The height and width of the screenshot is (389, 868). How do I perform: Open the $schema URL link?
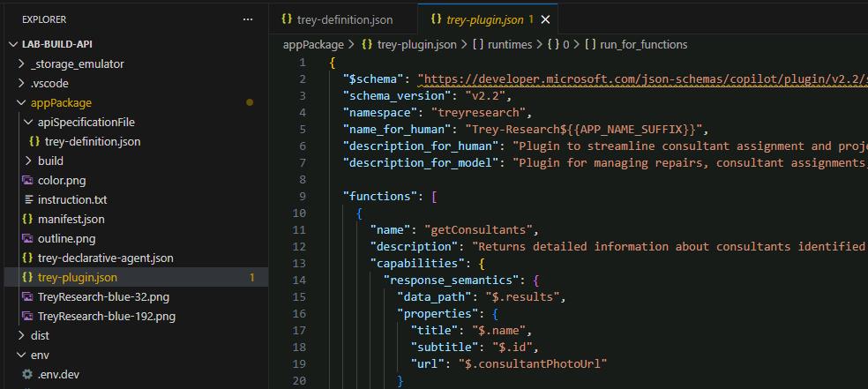pyautogui.click(x=643, y=79)
